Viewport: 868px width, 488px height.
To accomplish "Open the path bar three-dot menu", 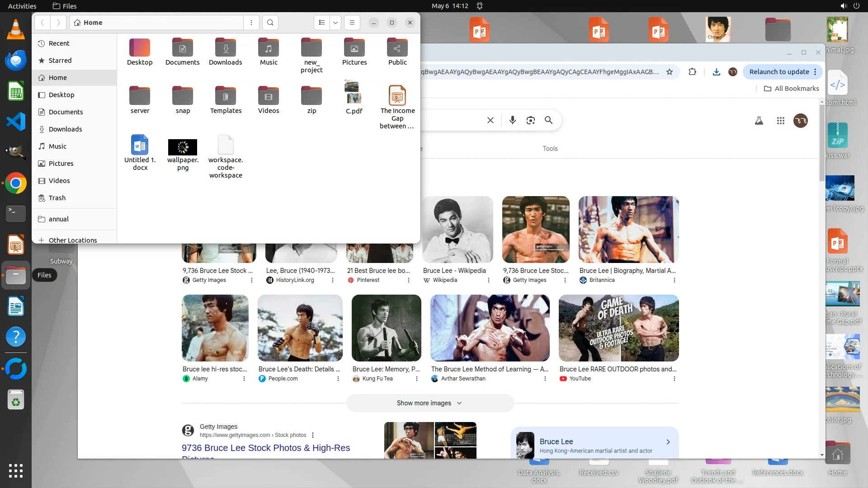I will pos(251,23).
